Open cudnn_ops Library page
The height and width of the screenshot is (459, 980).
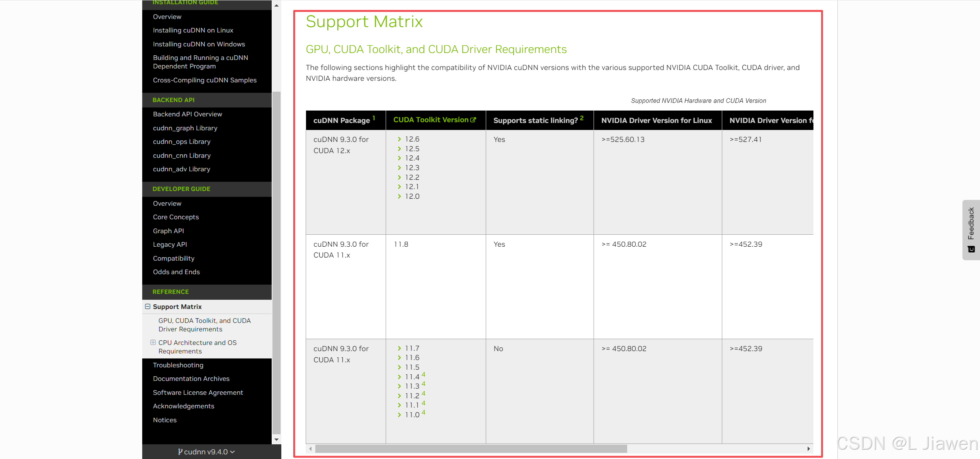182,142
